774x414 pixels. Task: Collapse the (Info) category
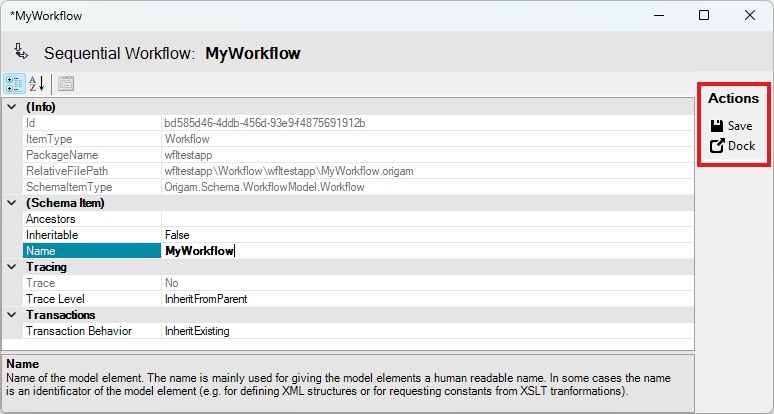coord(12,107)
